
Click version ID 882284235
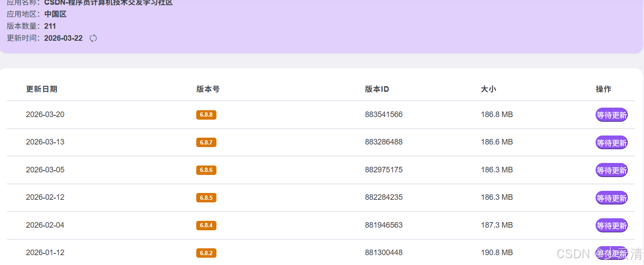coord(384,197)
